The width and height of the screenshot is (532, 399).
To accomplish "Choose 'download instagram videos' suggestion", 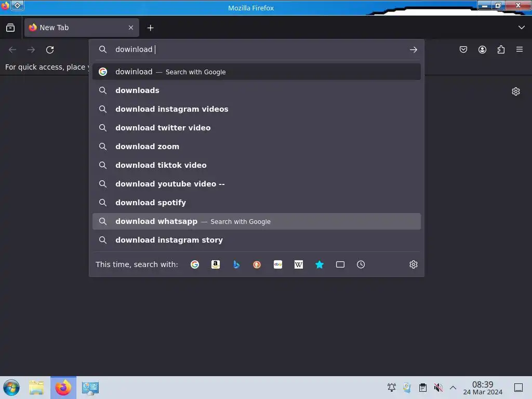I will pyautogui.click(x=257, y=109).
